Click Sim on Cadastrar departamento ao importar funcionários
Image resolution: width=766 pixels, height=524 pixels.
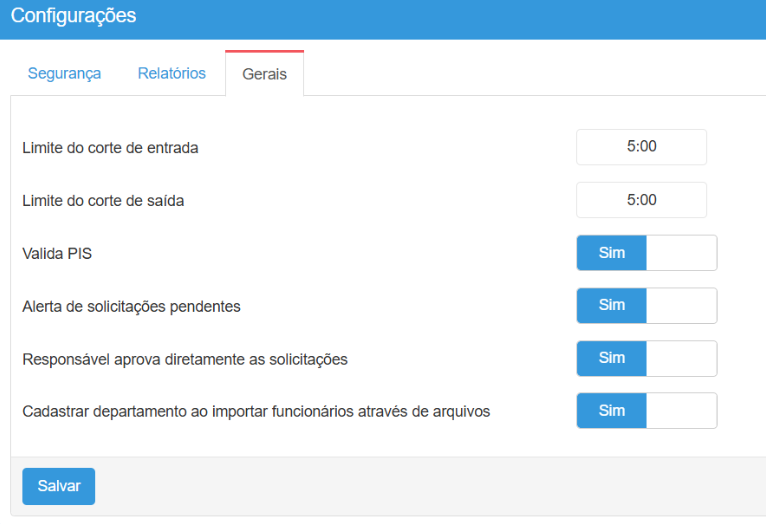611,411
